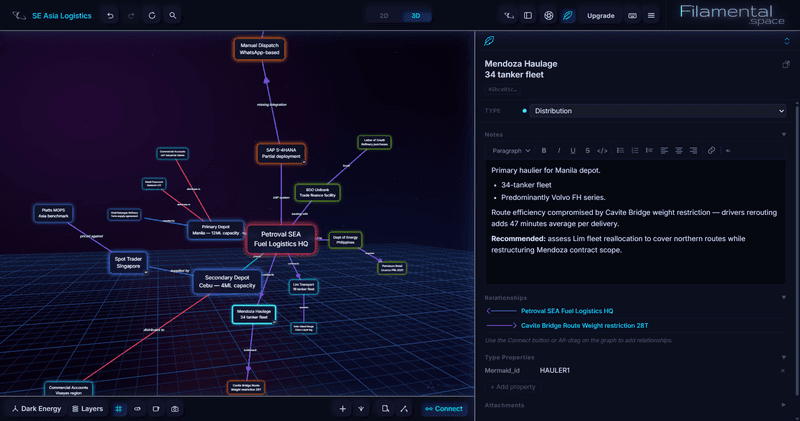The width and height of the screenshot is (800, 421).
Task: Add a new node with plus icon
Action: coord(343,409)
